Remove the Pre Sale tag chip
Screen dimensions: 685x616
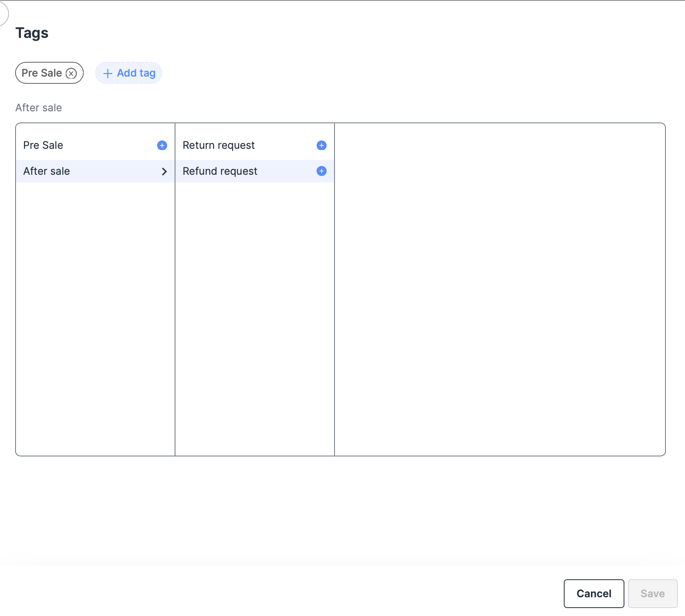coord(71,73)
